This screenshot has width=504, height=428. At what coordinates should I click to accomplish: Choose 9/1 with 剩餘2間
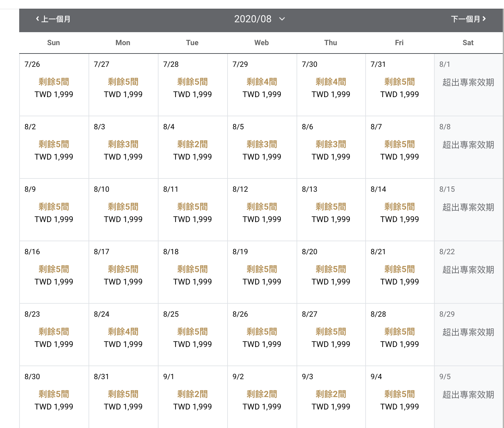[x=193, y=397]
